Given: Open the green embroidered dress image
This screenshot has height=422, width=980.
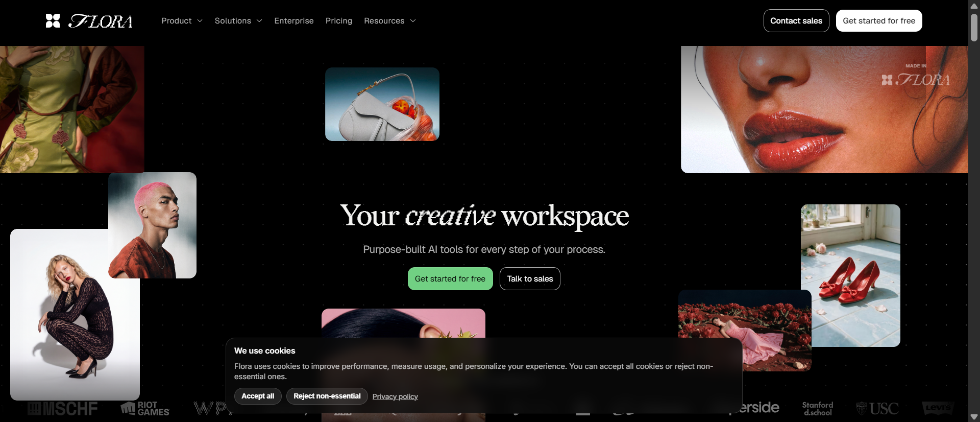Looking at the screenshot, I should (72, 109).
